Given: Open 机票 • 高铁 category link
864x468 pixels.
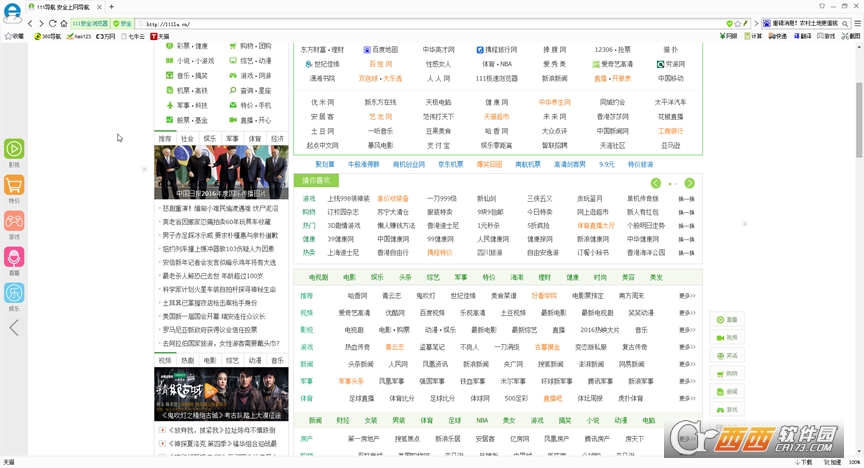Looking at the screenshot, I should pos(187,90).
